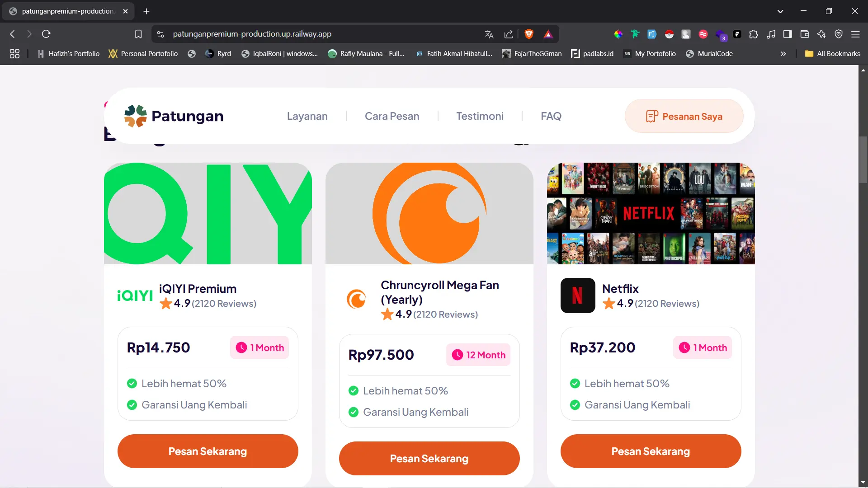The image size is (868, 488).
Task: Click the share page icon
Action: [x=509, y=34]
